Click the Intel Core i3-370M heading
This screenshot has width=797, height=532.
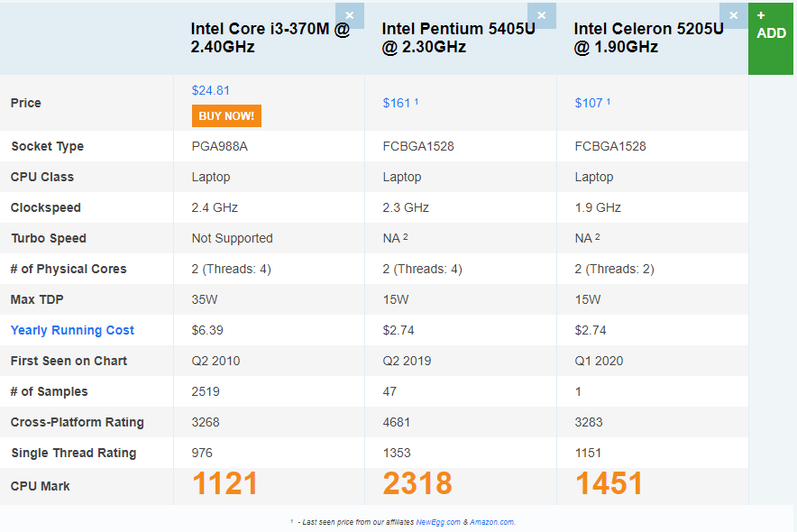270,38
